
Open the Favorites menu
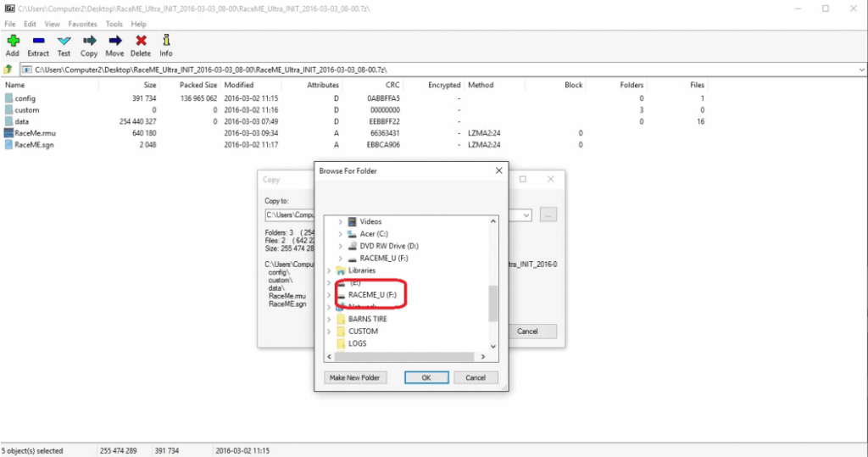[x=82, y=25]
